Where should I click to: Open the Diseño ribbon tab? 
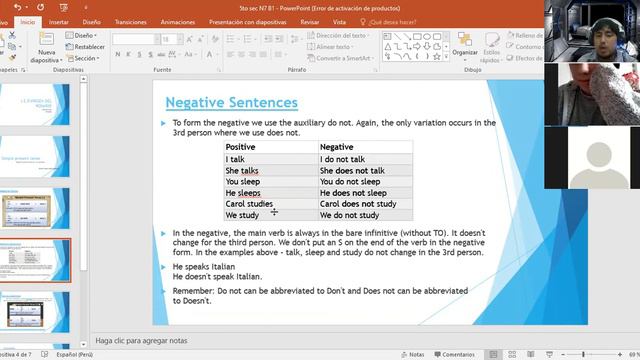(x=91, y=22)
